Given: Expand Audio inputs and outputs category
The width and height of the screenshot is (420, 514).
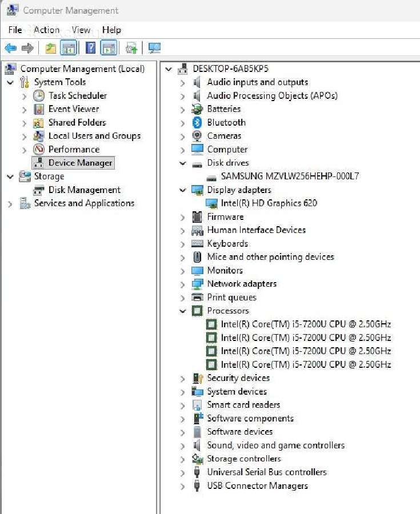Looking at the screenshot, I should coord(183,83).
